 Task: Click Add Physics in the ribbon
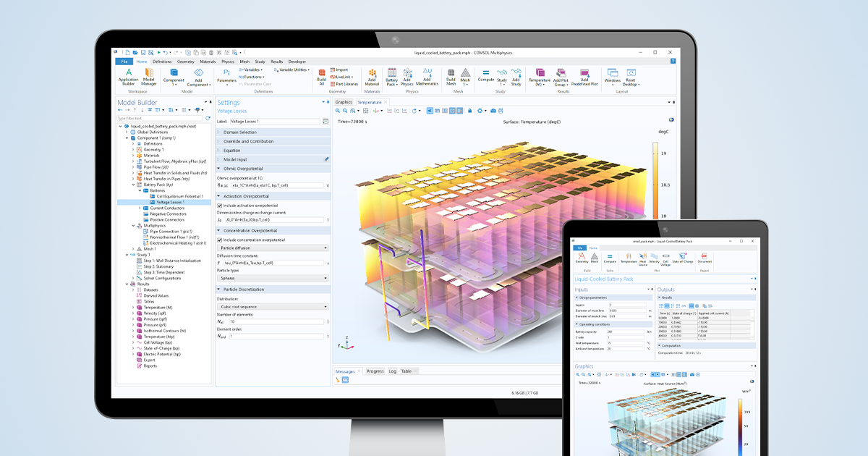tap(407, 77)
